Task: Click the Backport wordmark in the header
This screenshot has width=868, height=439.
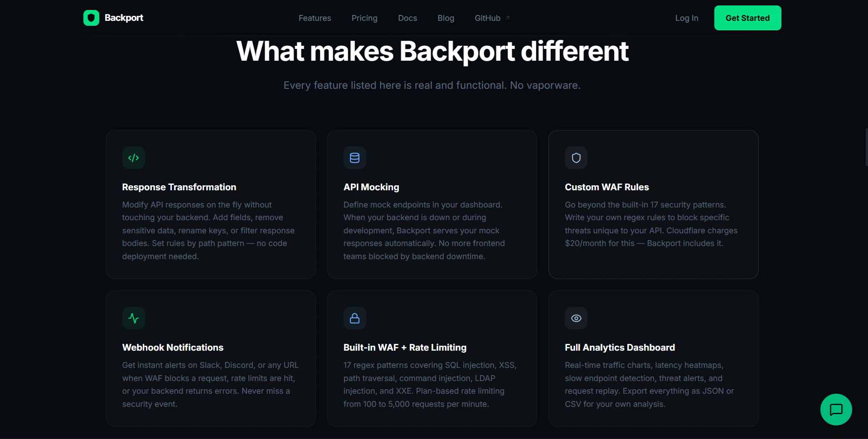Action: (124, 18)
